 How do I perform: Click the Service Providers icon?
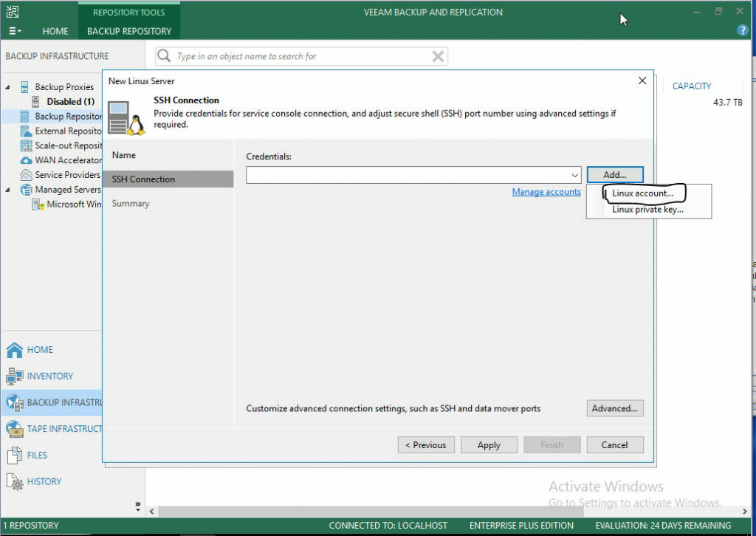[x=26, y=174]
